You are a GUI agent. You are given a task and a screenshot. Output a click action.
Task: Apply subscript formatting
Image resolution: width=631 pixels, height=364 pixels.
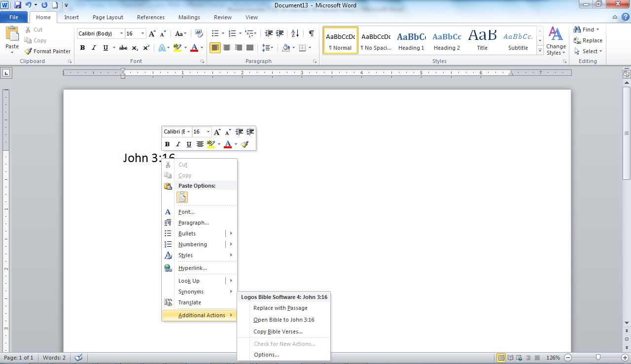click(x=135, y=48)
